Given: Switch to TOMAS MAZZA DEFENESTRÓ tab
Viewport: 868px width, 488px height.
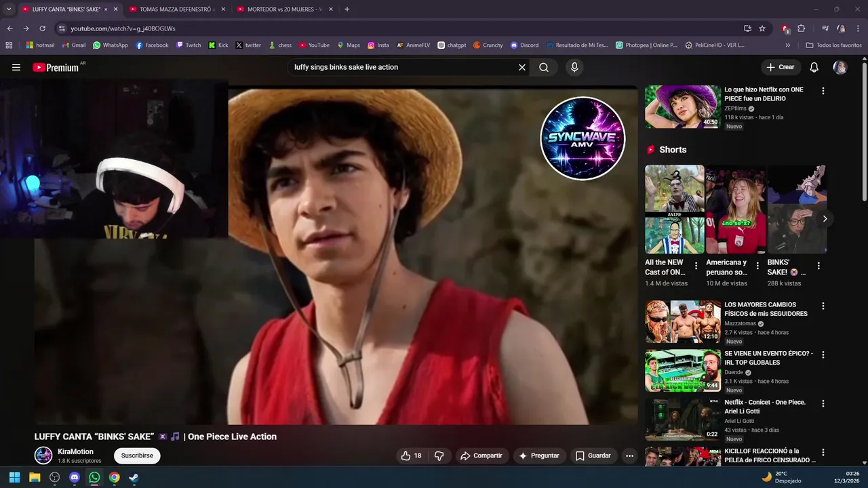Looking at the screenshot, I should pyautogui.click(x=176, y=9).
